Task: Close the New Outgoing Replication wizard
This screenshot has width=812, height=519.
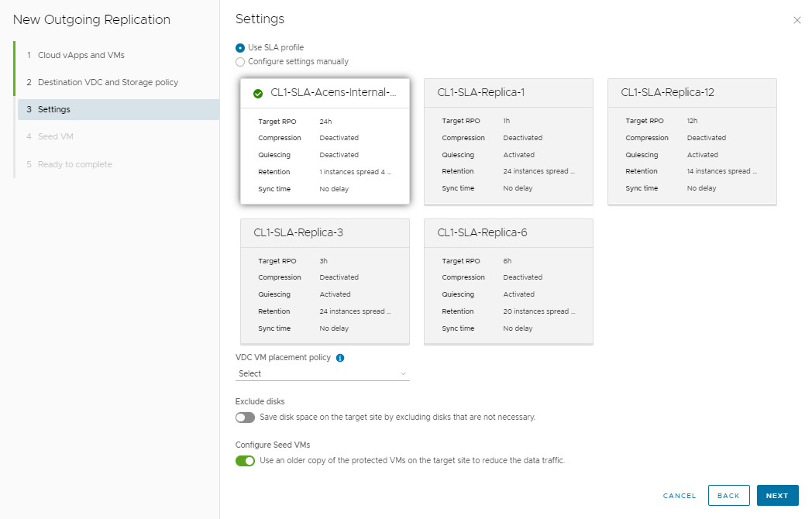Action: coord(797,20)
